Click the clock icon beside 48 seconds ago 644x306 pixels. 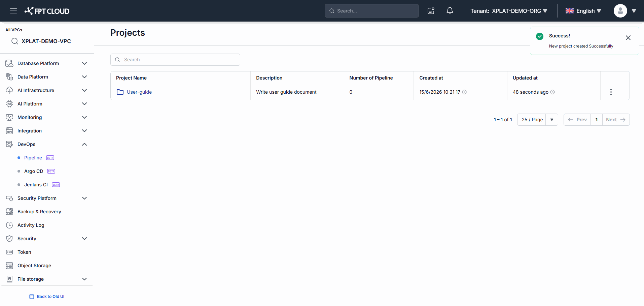[552, 92]
